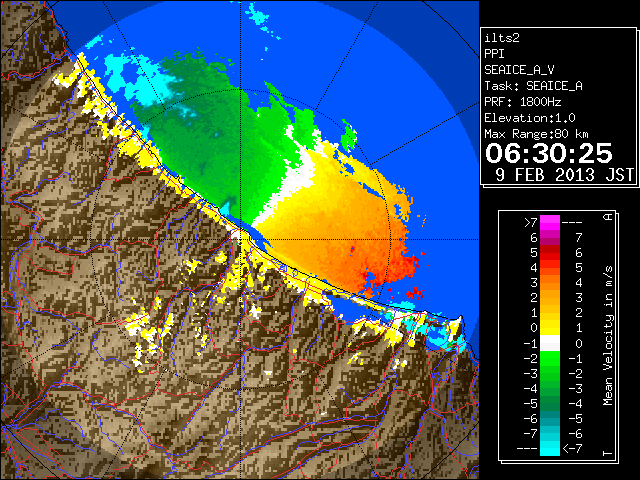Click the radar center at crosshair intersection
The width and height of the screenshot is (640, 480).
[240, 240]
